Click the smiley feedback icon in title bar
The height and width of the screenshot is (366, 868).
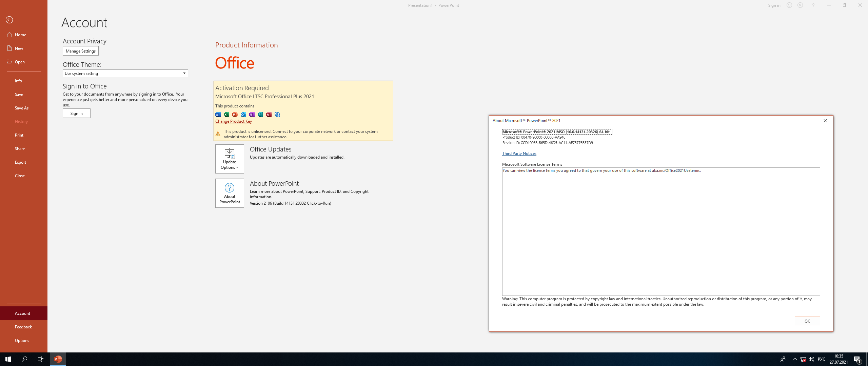point(789,5)
